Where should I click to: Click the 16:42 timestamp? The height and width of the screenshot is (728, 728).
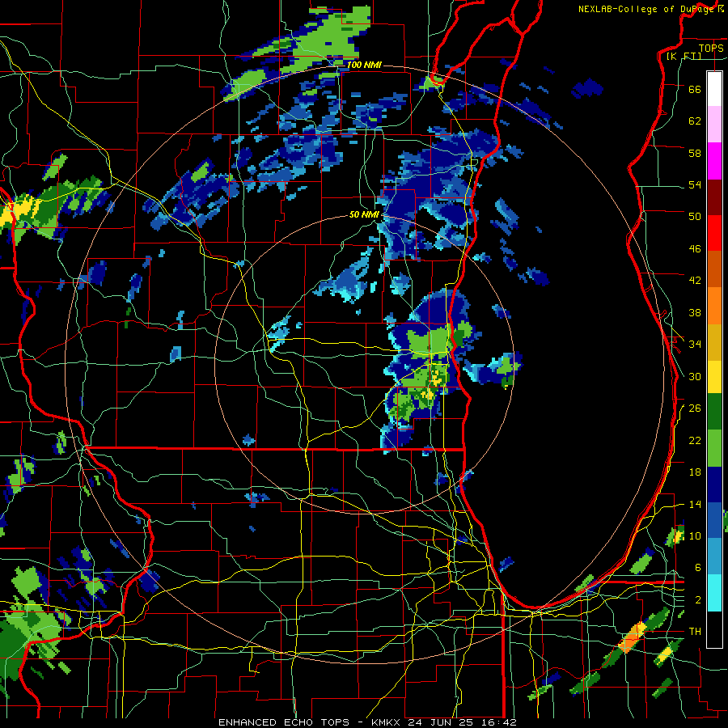coord(498,722)
